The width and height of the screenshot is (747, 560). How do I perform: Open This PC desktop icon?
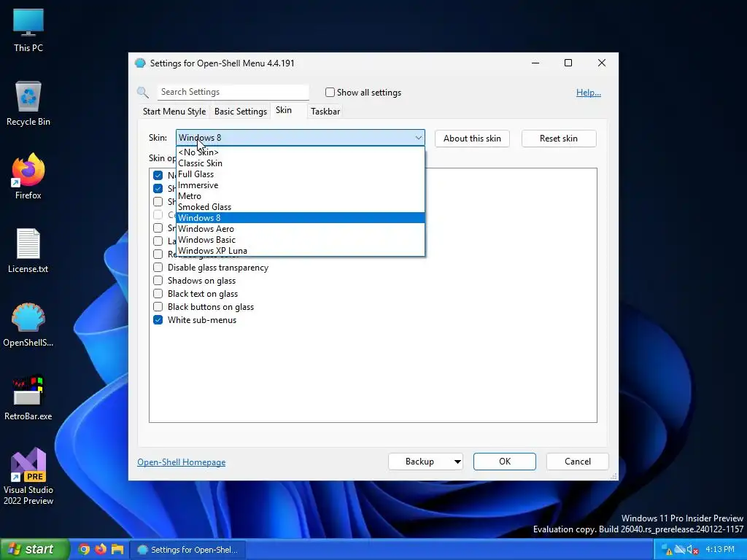(x=28, y=29)
